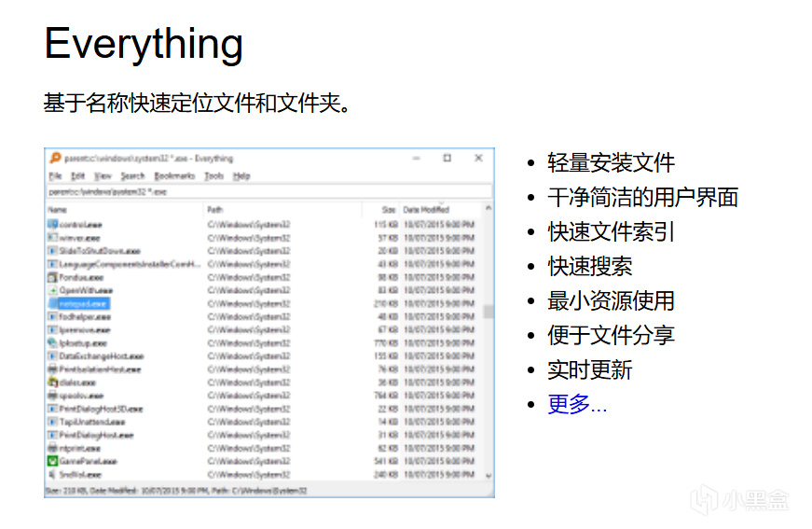Screen dimensions: 812x529
Task: Click the scrollbar down arrow in results list
Action: pyautogui.click(x=488, y=476)
